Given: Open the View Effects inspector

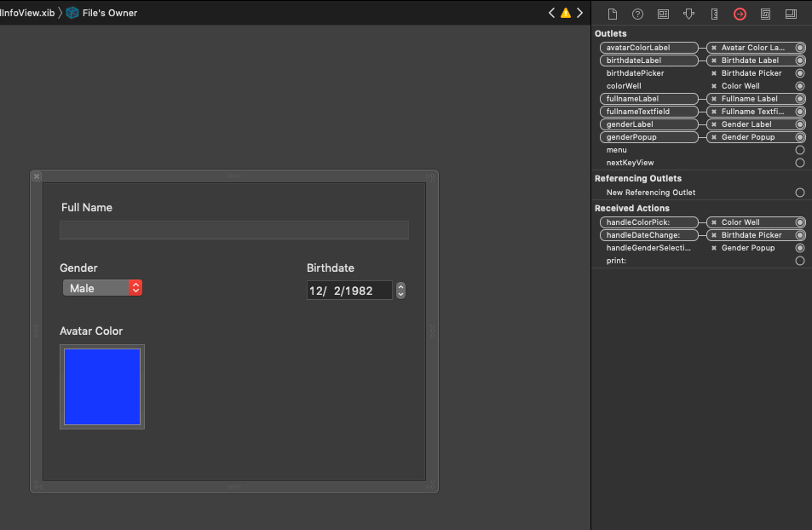Looking at the screenshot, I should [791, 14].
